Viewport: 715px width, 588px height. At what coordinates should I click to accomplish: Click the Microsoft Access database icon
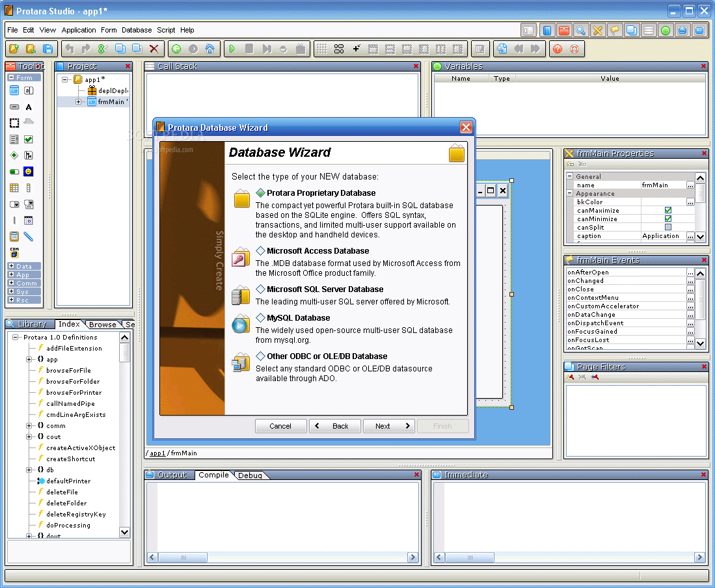[241, 258]
